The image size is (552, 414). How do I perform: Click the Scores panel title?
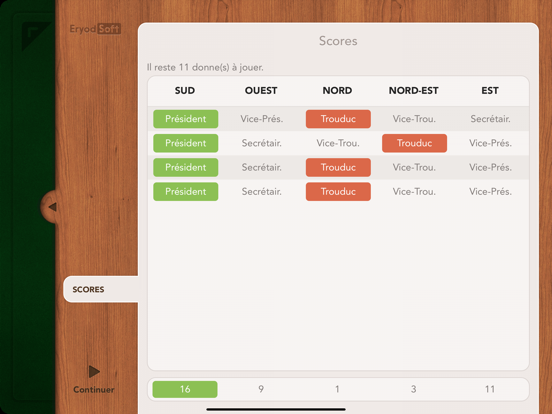(338, 41)
